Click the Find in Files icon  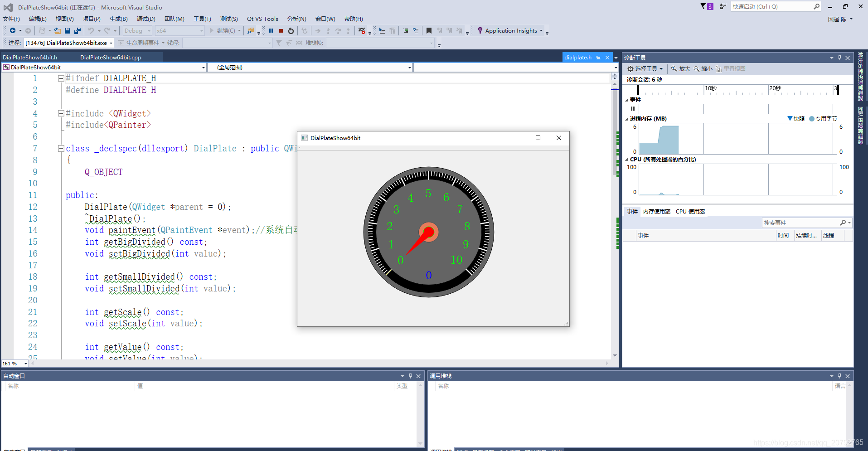[251, 31]
